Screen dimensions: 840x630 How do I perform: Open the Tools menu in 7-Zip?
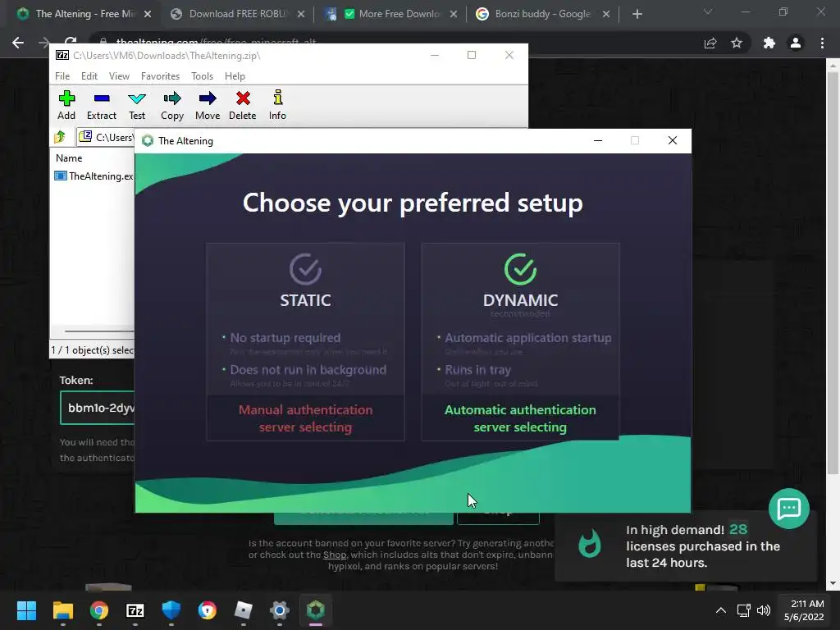202,76
